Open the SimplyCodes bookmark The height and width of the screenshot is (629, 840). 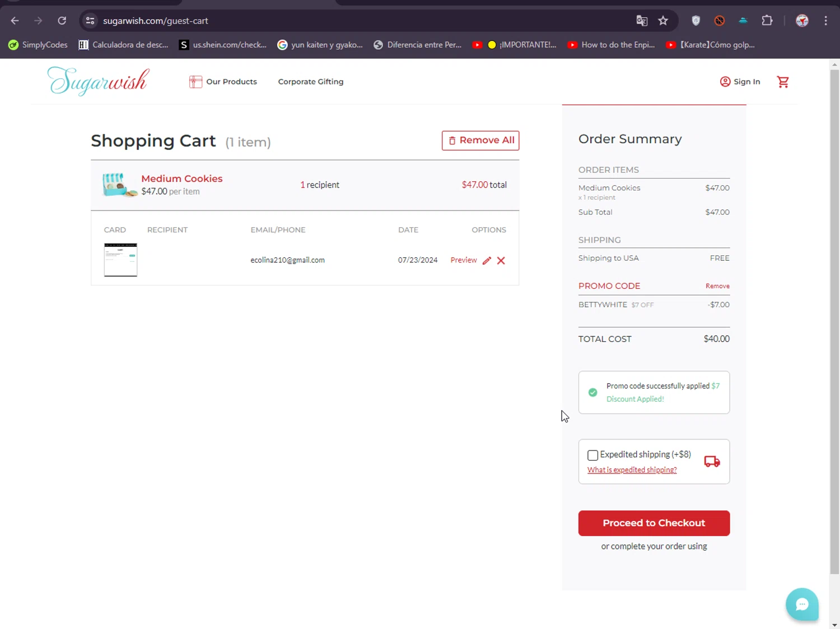tap(38, 45)
